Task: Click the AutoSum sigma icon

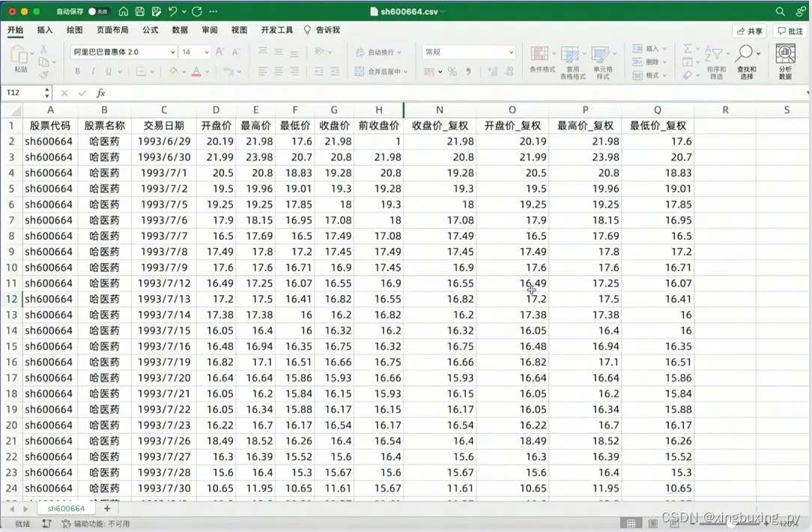Action: [687, 49]
